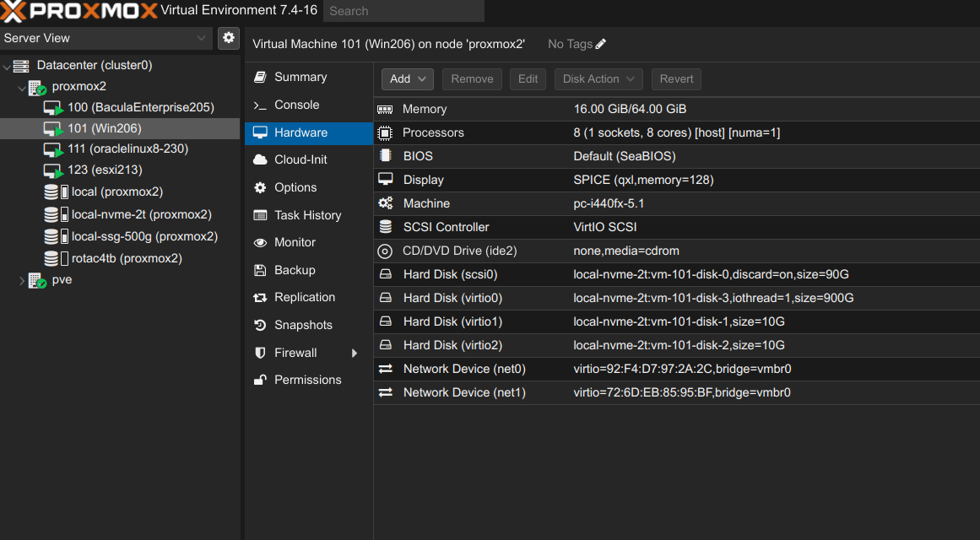
Task: Collapse the Datacenter (cluster0) tree
Action: [7, 66]
